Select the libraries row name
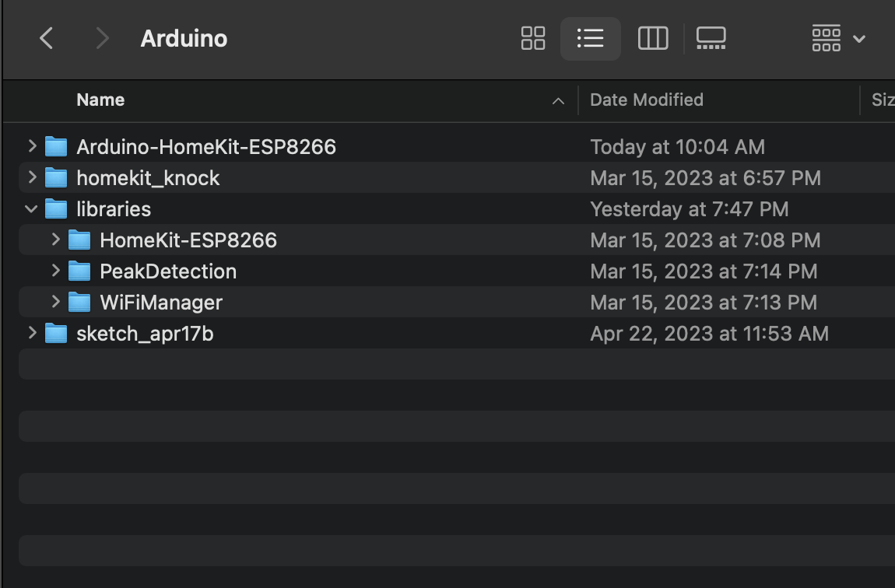The image size is (895, 588). click(114, 209)
